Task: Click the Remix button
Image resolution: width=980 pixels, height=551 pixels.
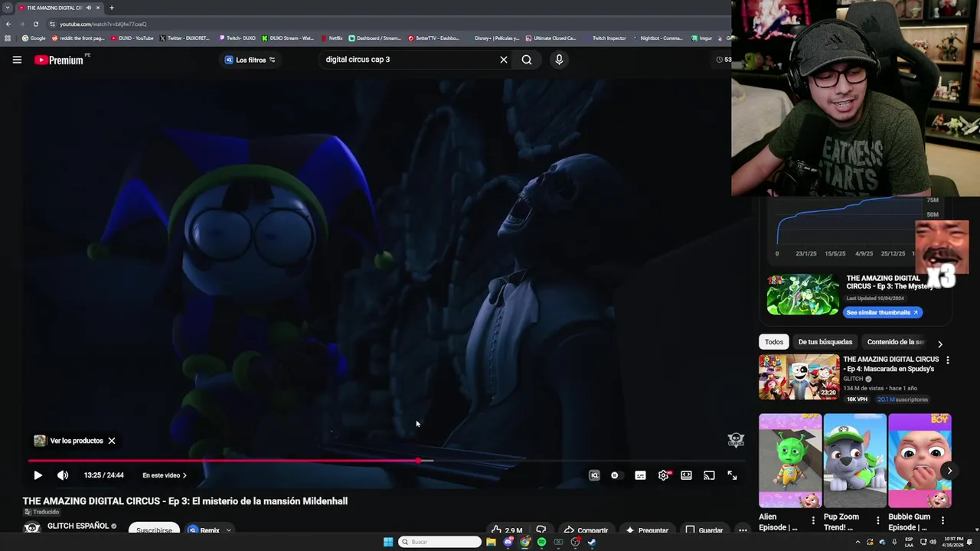Action: 204,530
